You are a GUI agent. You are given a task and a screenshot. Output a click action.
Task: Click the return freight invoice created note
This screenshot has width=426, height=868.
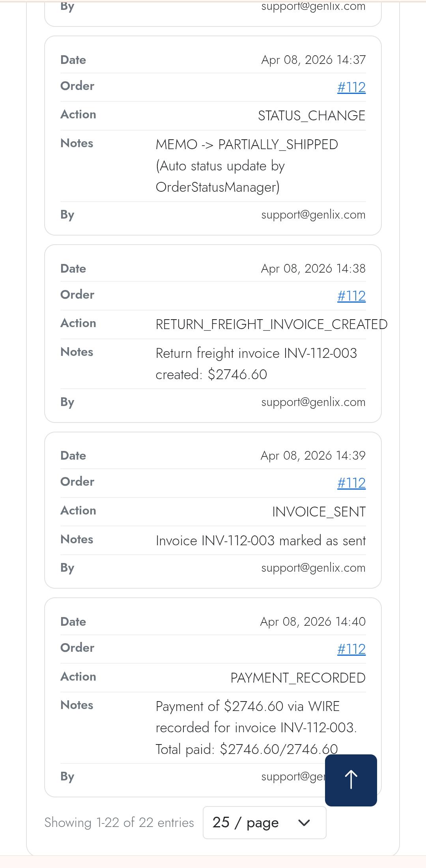(256, 364)
